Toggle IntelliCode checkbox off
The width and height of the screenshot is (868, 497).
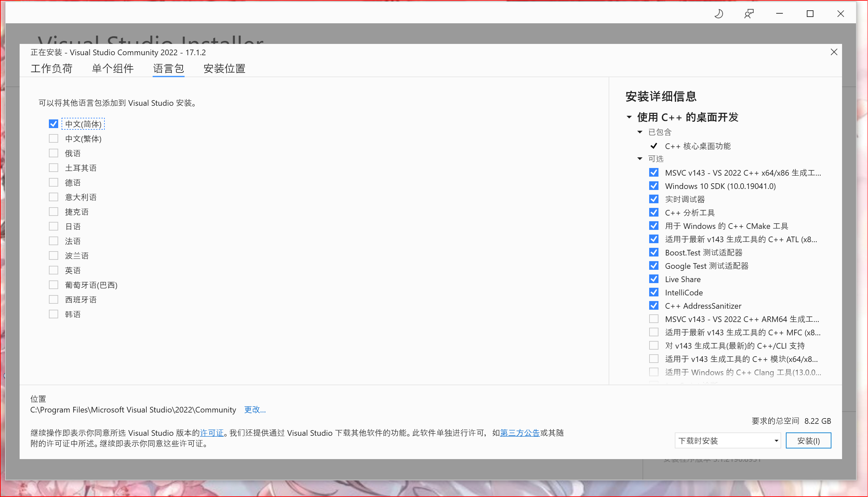[x=654, y=292]
